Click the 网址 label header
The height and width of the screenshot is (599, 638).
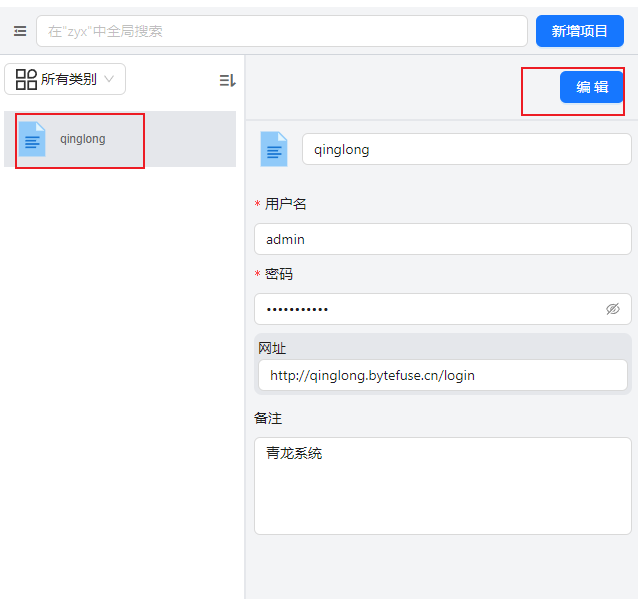coord(272,348)
